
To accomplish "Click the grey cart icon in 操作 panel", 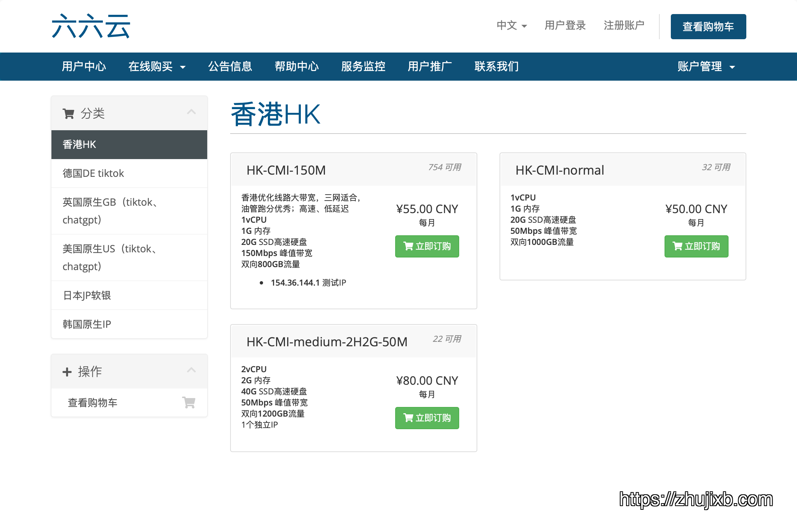I will [189, 402].
